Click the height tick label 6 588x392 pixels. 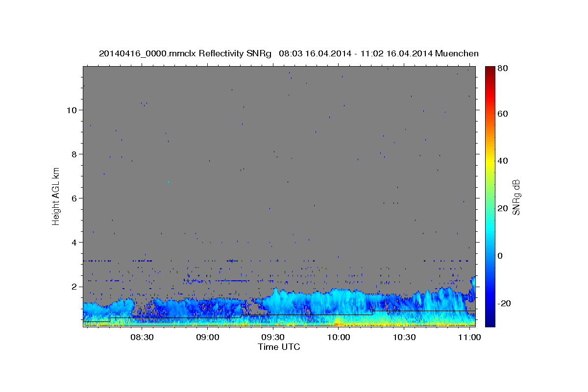click(x=74, y=198)
